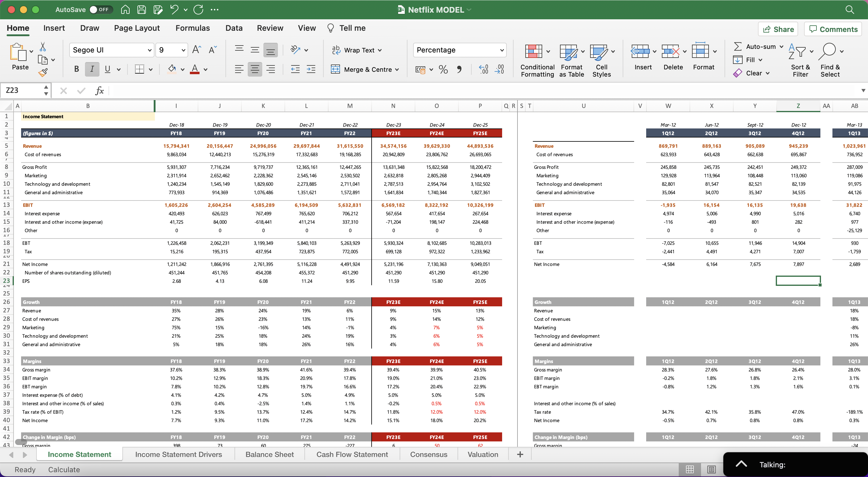Open the Insert ribbon tab

54,28
